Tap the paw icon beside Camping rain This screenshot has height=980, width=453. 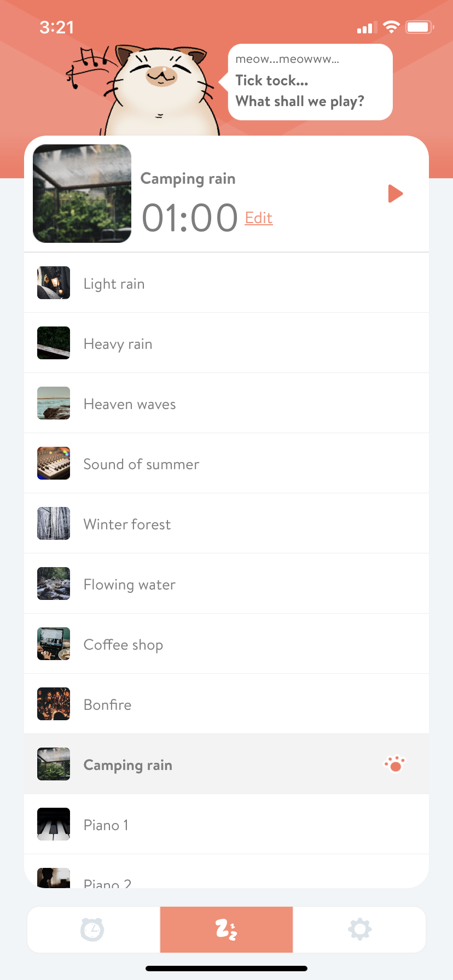[x=394, y=764]
